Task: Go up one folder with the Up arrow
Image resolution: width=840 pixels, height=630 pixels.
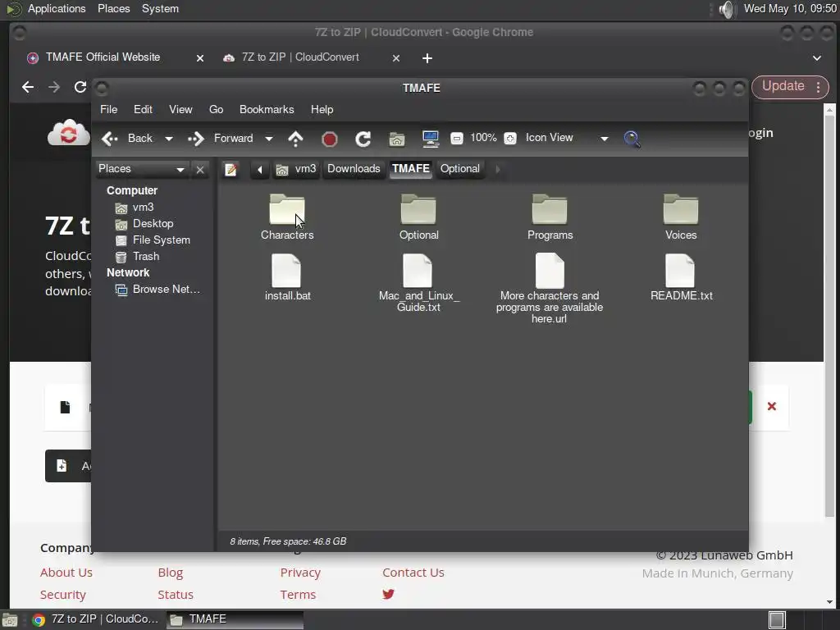Action: click(295, 139)
